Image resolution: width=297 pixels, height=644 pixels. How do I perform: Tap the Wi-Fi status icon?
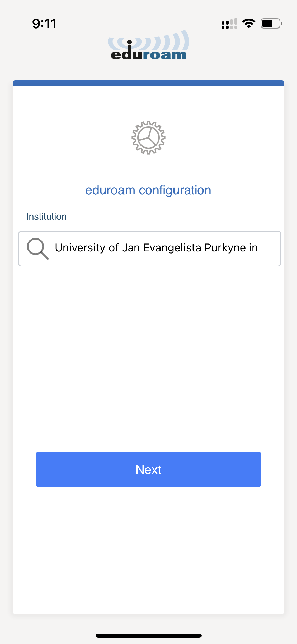(249, 24)
